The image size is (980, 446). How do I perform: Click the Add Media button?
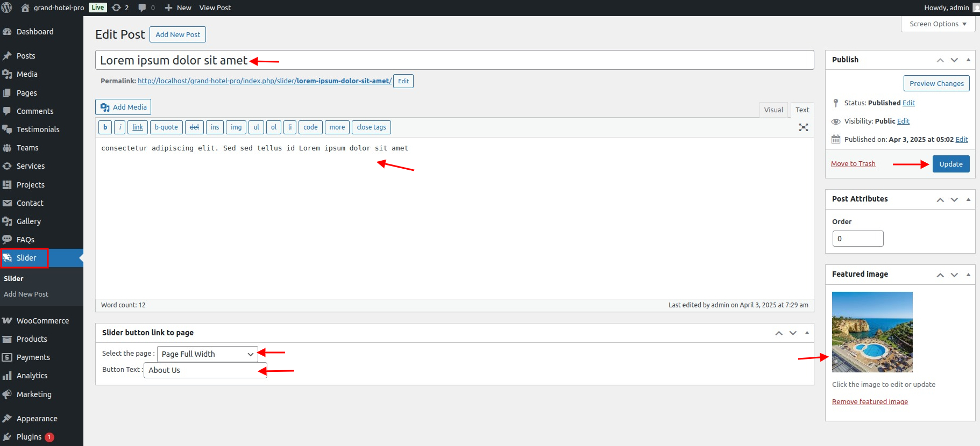(123, 107)
